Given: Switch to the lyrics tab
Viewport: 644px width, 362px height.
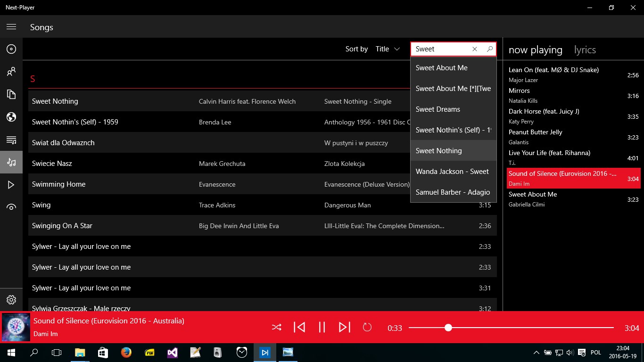Looking at the screenshot, I should pos(585,50).
